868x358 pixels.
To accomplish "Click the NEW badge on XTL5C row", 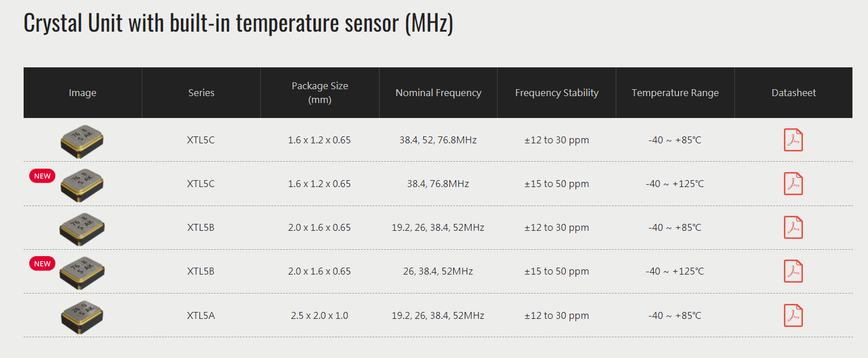I will coord(42,176).
